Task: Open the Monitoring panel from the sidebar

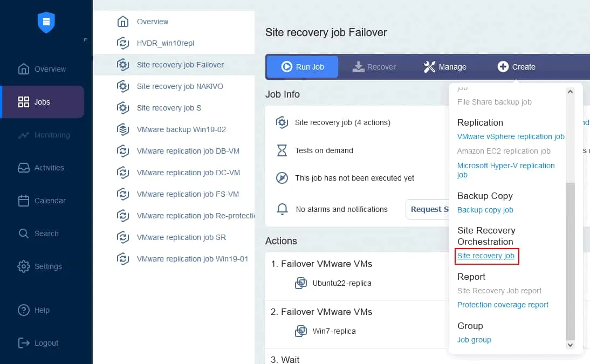Action: (24, 134)
